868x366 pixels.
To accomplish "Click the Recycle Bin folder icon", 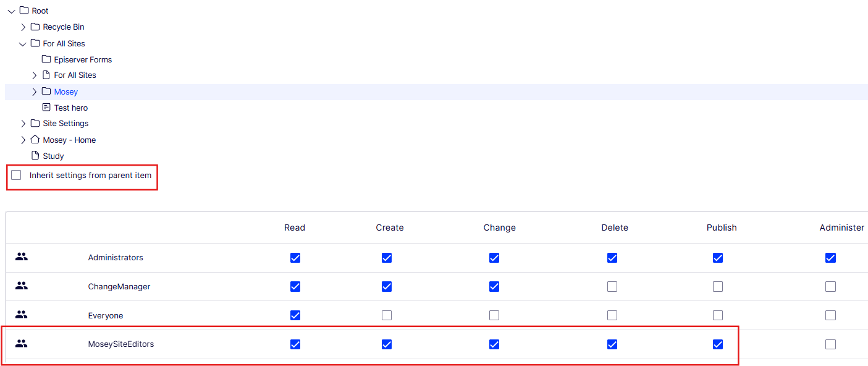I will coord(35,27).
